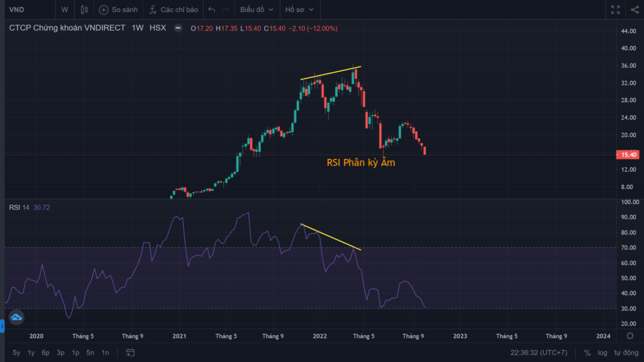
Task: Click the 70.00 RSI scale label
Action: [x=628, y=248]
